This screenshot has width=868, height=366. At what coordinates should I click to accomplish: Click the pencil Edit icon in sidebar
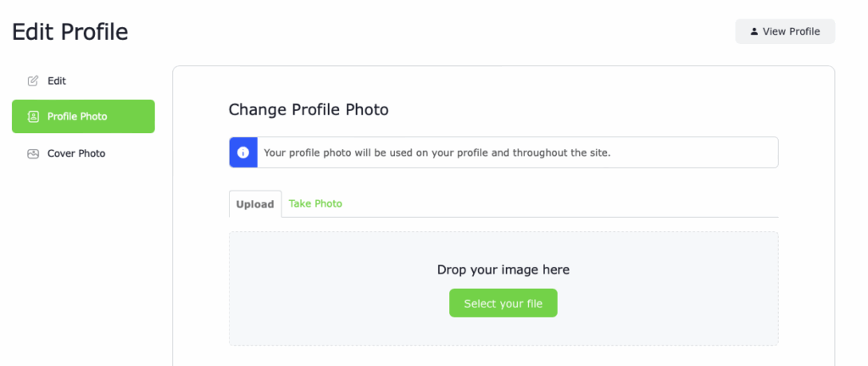pos(33,80)
